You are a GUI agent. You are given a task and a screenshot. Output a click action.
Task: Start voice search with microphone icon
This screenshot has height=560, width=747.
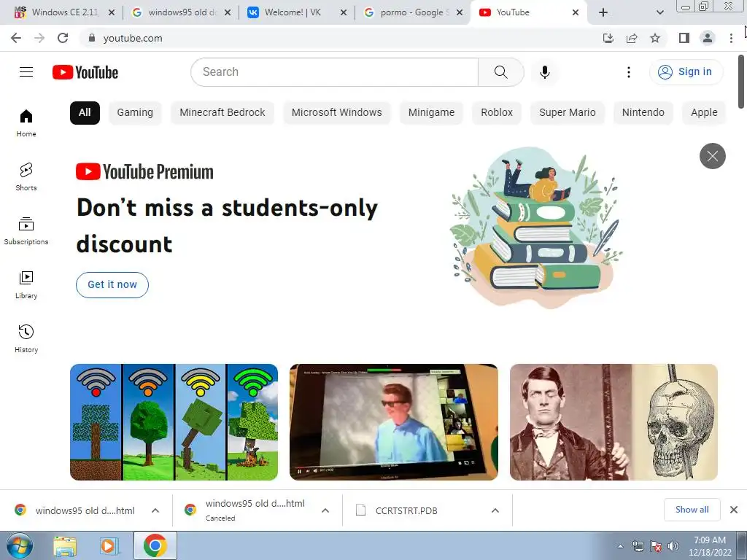tap(544, 72)
